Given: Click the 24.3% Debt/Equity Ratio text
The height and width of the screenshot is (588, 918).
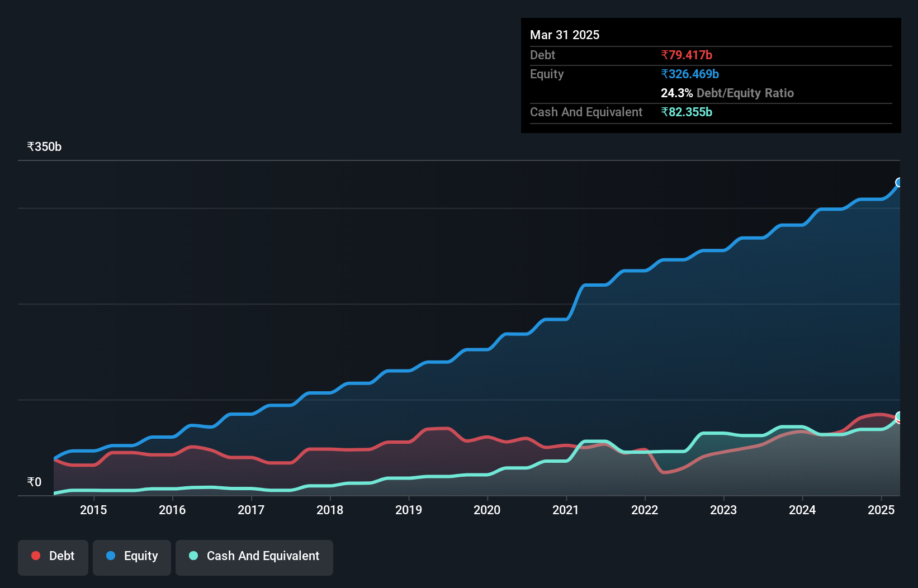Looking at the screenshot, I should click(727, 93).
